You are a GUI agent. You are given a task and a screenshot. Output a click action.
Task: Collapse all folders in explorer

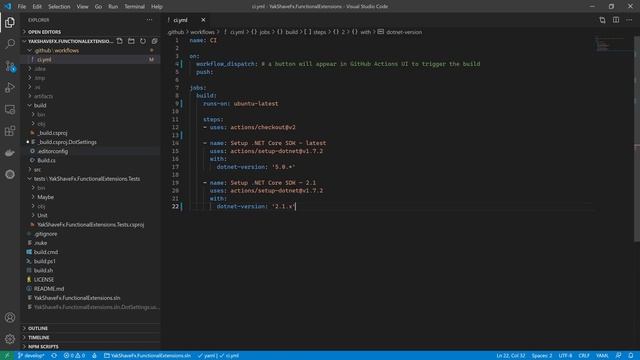pos(154,41)
